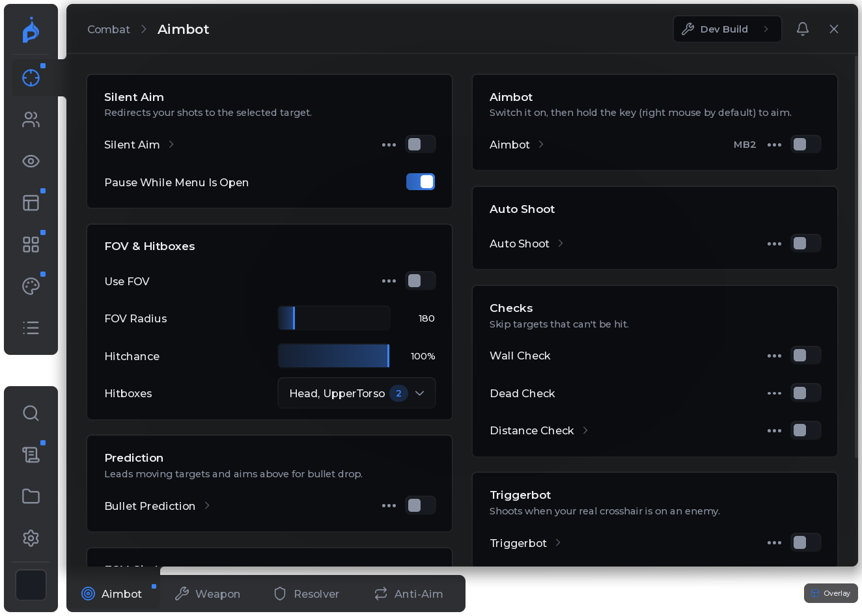Screen dimensions: 862x616
Task: Enable the Triggerbot toggle
Action: (806, 542)
